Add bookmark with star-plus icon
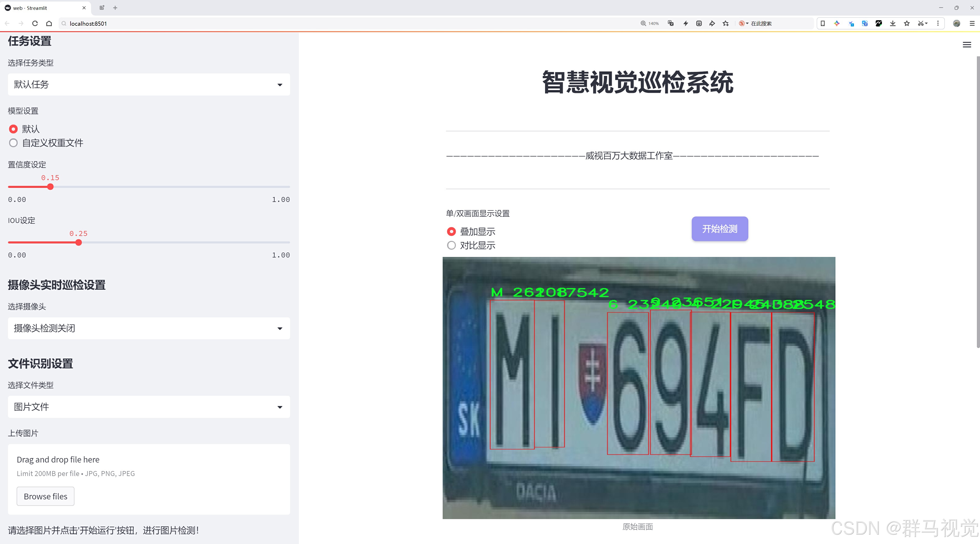Viewport: 980px width, 544px height. point(725,24)
